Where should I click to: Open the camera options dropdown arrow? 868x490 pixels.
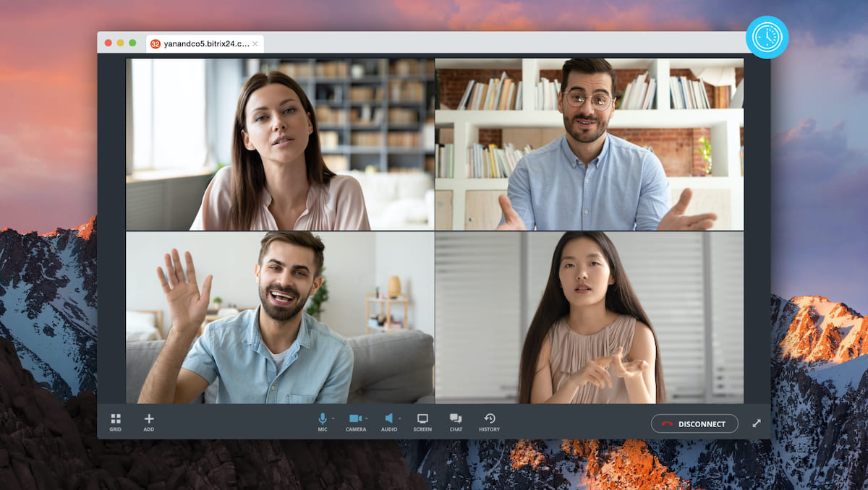(367, 418)
